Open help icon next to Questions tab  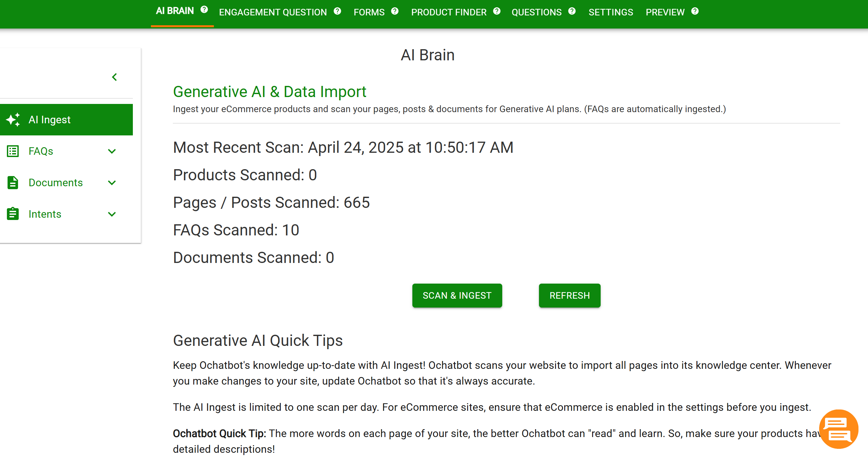click(x=572, y=11)
